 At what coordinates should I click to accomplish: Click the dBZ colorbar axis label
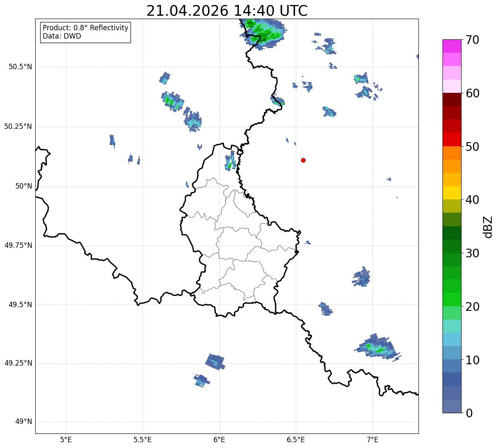pyautogui.click(x=488, y=226)
